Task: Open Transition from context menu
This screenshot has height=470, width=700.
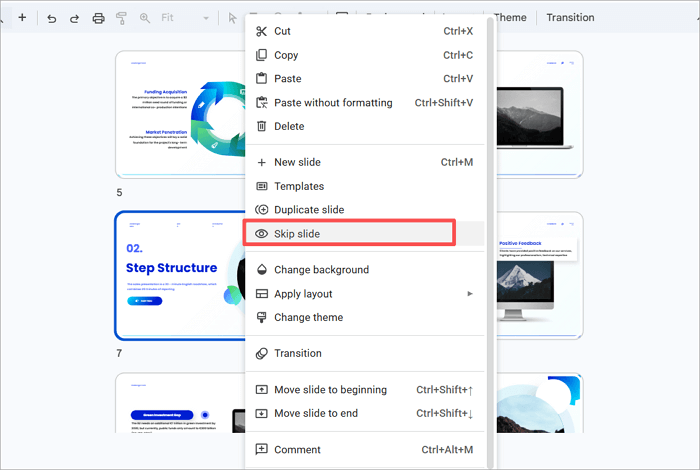Action: (x=365, y=353)
